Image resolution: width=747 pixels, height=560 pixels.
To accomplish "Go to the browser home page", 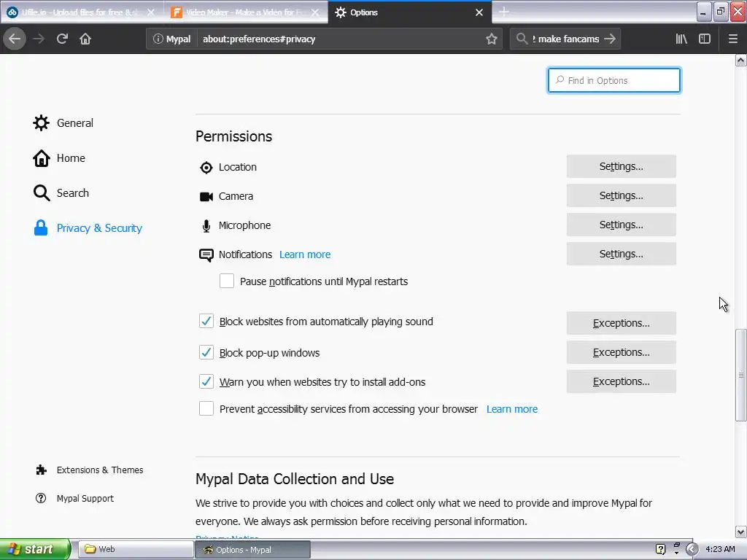I will 85,39.
